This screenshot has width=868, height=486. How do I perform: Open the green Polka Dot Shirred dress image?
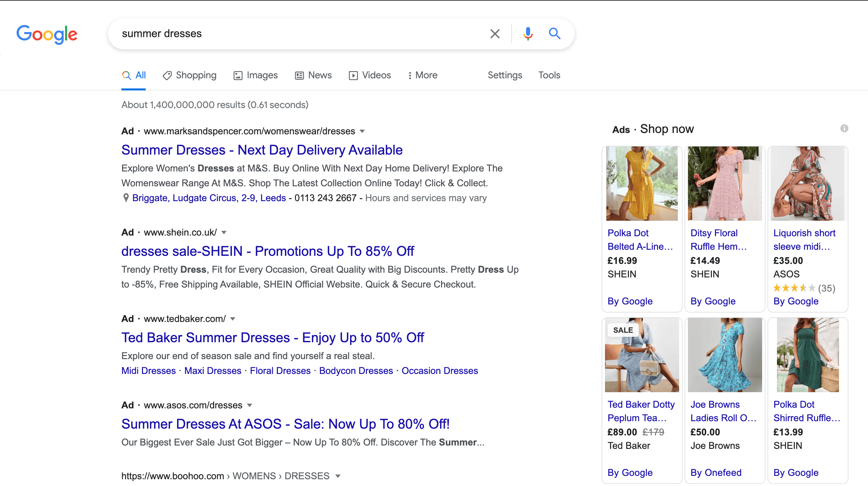(x=808, y=355)
